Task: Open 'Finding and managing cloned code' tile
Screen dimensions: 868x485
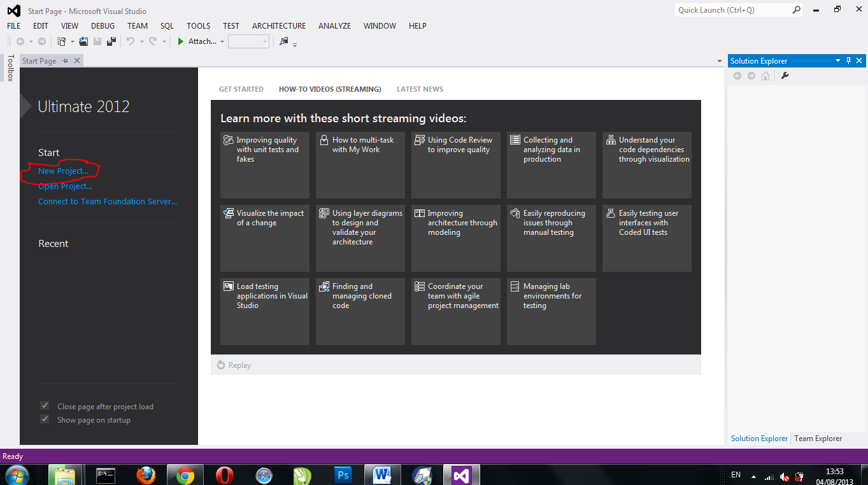Action: [x=360, y=312]
